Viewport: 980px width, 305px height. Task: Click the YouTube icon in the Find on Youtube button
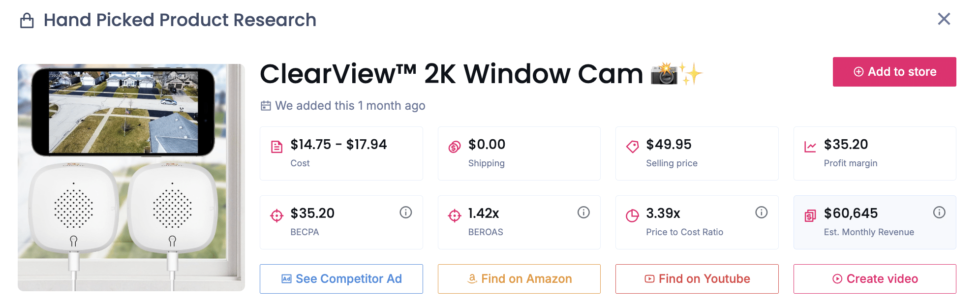click(649, 278)
